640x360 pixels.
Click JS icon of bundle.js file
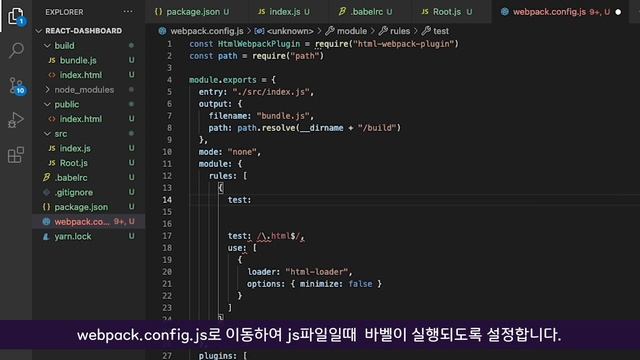point(52,60)
